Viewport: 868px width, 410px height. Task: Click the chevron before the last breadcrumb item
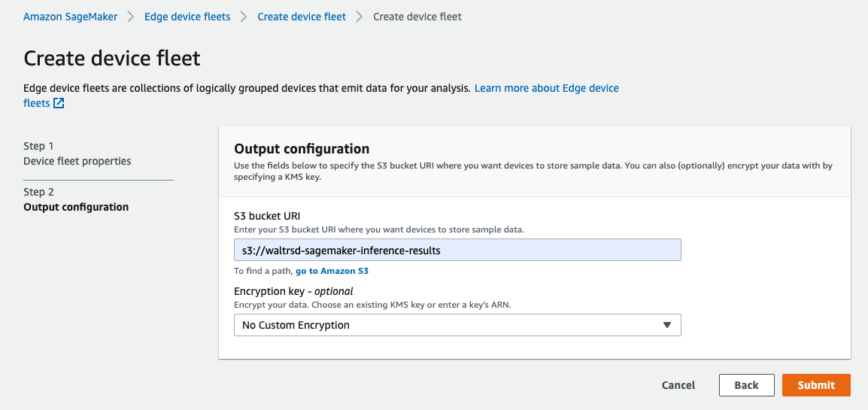pyautogui.click(x=360, y=17)
